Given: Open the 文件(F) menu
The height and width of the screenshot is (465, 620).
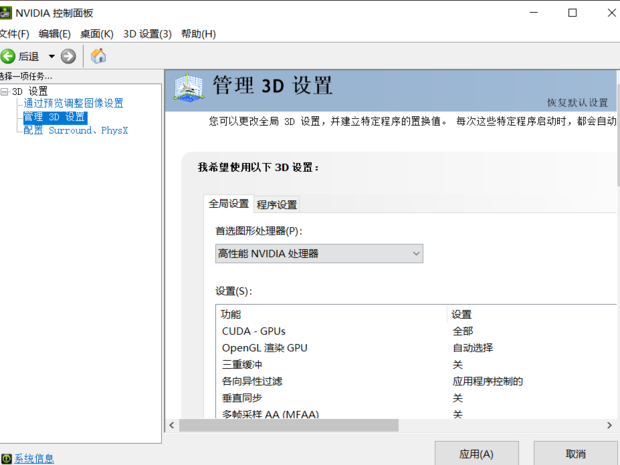Looking at the screenshot, I should [14, 34].
